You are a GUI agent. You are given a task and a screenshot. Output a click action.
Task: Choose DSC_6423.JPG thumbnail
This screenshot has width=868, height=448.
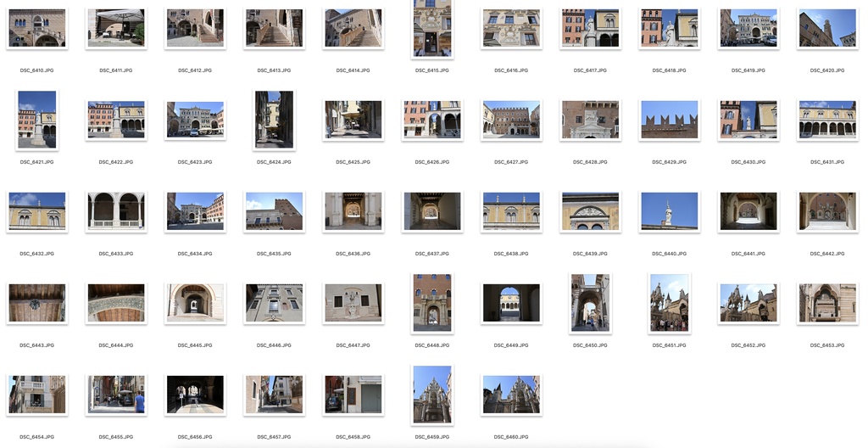195,120
